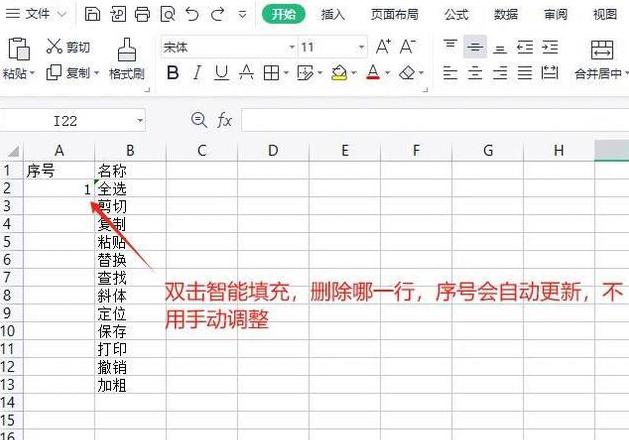629x440 pixels.
Task: Toggle align text left
Action: [450, 73]
